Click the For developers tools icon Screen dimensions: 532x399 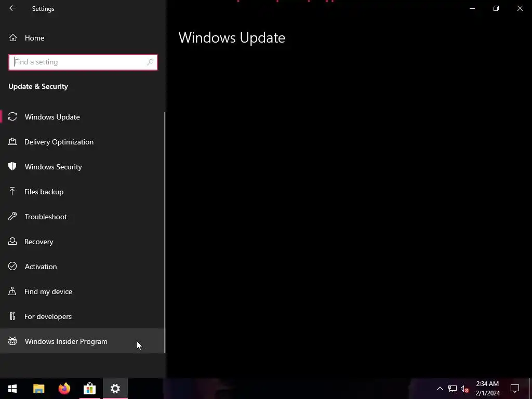pyautogui.click(x=12, y=316)
